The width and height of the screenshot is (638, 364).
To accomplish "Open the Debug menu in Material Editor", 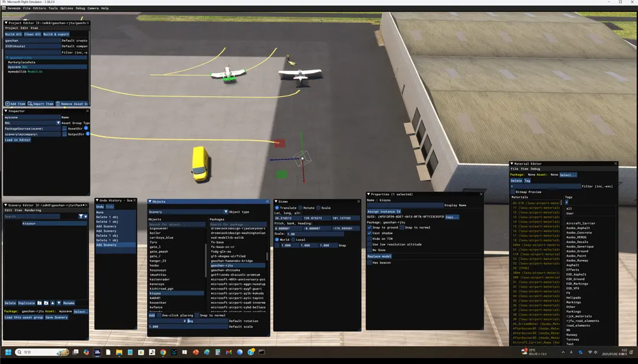I will point(535,169).
